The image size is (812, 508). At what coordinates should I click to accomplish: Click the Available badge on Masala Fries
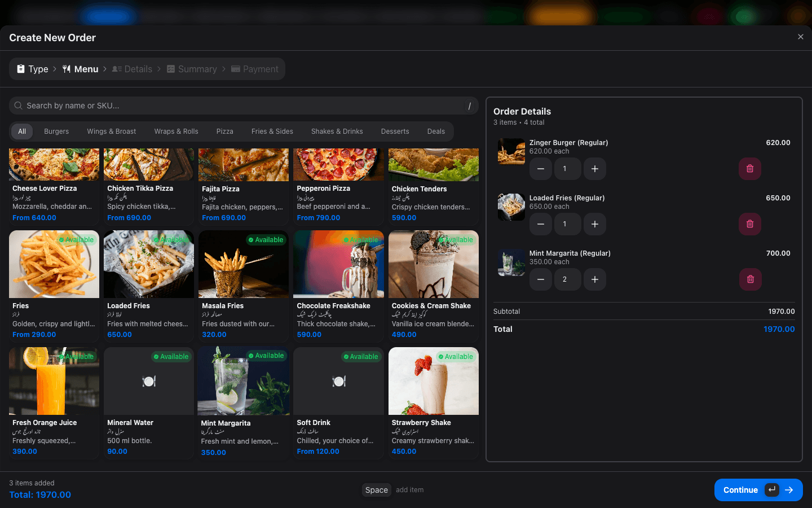[266, 240]
